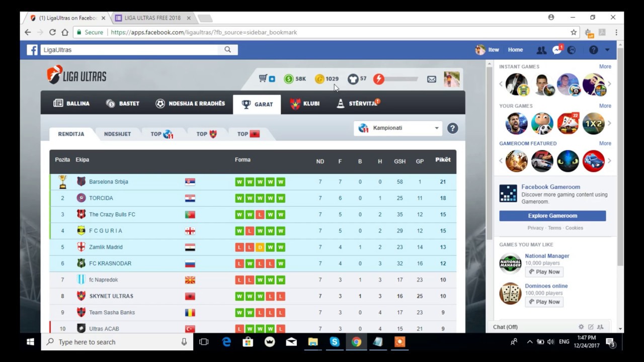Image resolution: width=644 pixels, height=362 pixels.
Task: Click the Barselona Srbija team crest
Action: [81, 182]
